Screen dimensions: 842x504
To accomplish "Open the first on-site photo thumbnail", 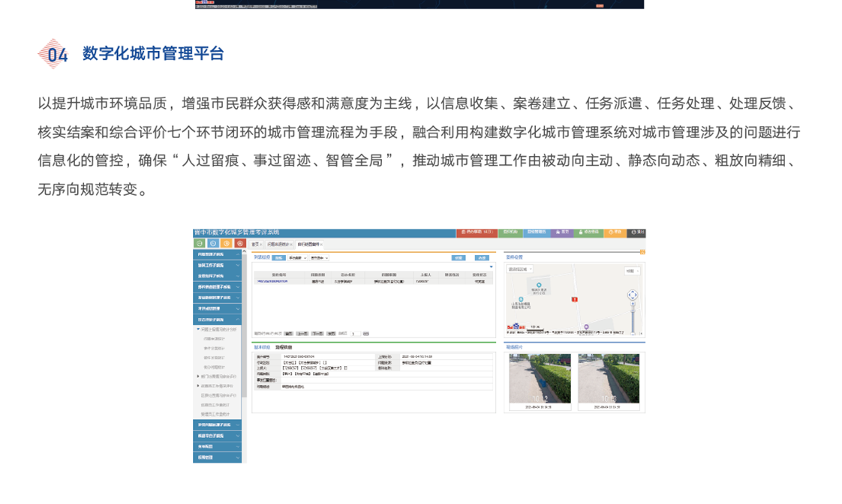I will 540,379.
